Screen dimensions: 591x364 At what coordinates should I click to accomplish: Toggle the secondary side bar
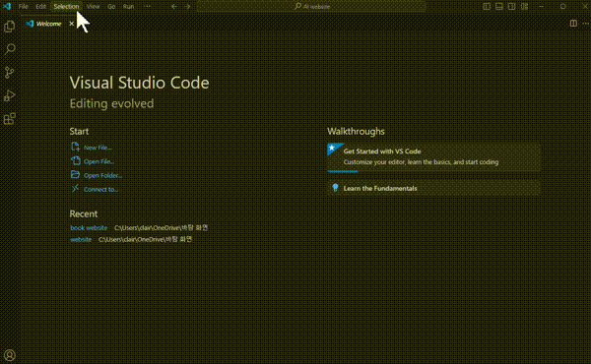coord(511,7)
